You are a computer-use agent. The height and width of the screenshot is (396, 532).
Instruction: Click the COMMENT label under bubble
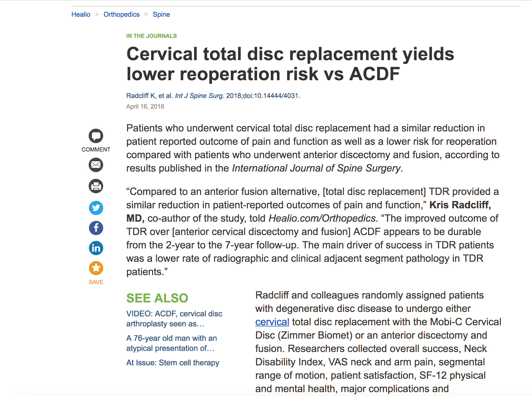pyautogui.click(x=96, y=150)
